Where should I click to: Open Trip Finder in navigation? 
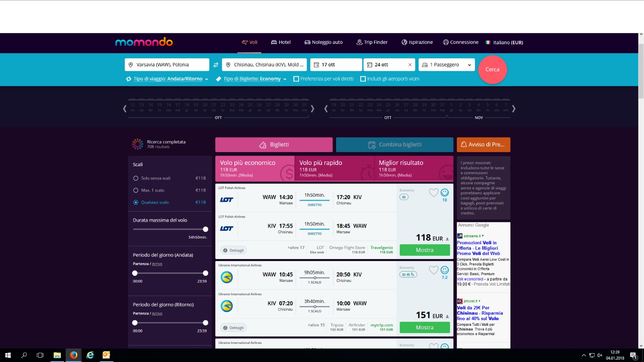[x=372, y=42]
